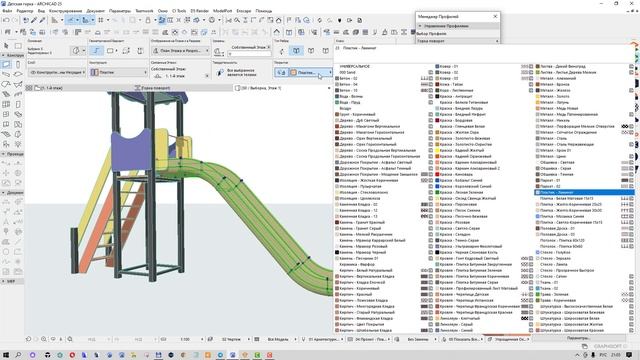
Task: Choose the Wall tool in toolbox
Action: point(6,64)
